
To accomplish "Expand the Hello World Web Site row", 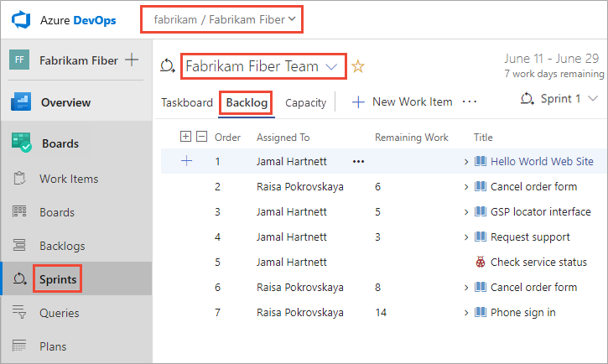I will coord(466,162).
